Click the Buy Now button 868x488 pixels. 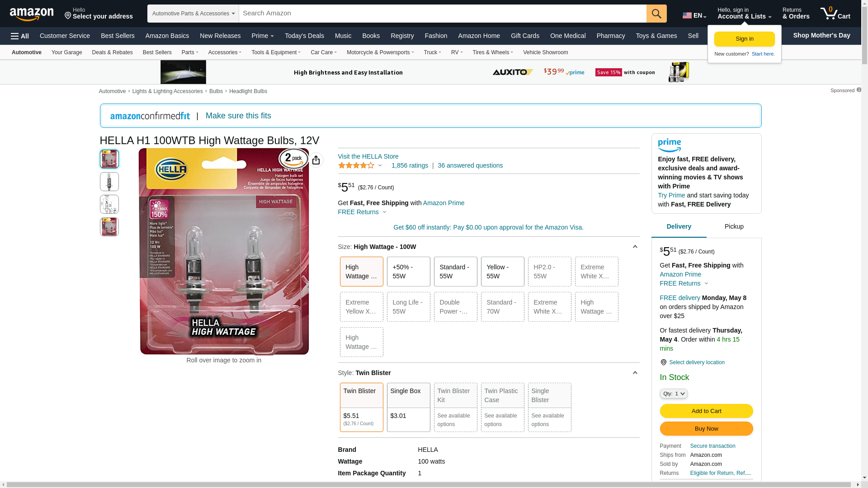tap(707, 429)
